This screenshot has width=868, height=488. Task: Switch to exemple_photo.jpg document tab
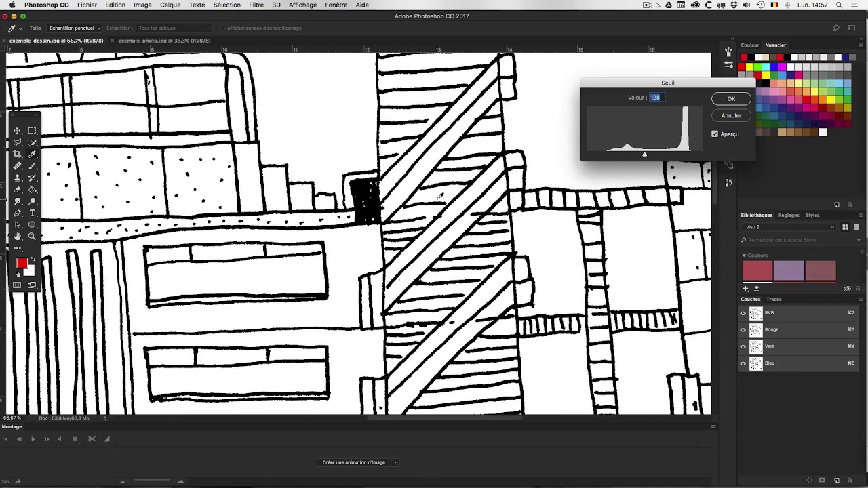point(164,41)
